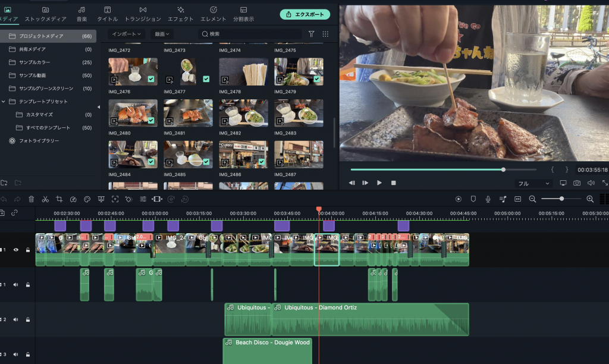Take a snapshot with the camera icon
The image size is (609, 364).
[577, 183]
